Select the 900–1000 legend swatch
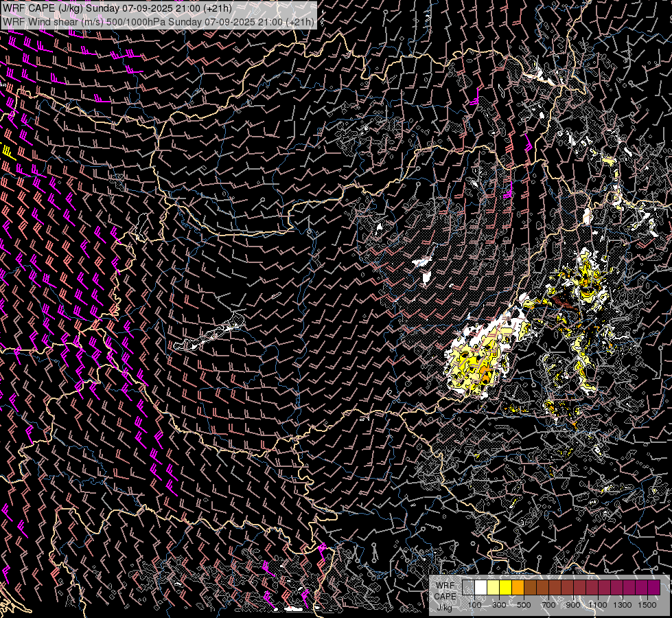672x618 pixels. [580, 588]
